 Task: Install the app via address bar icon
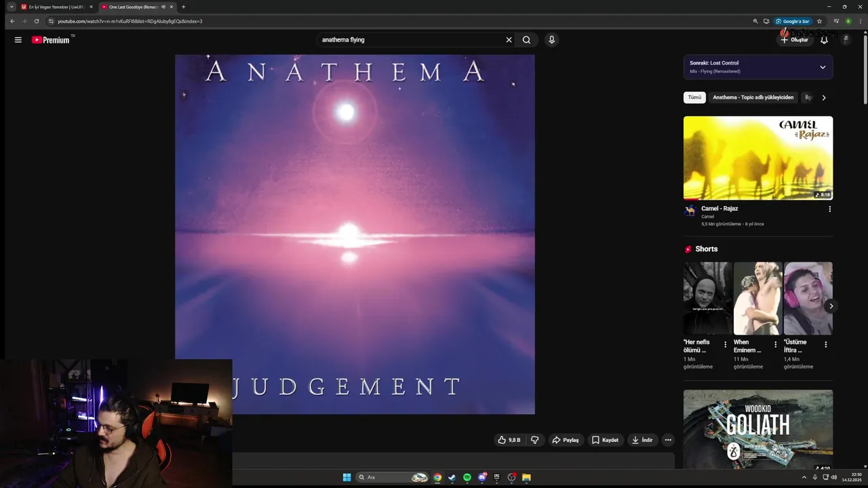(766, 21)
